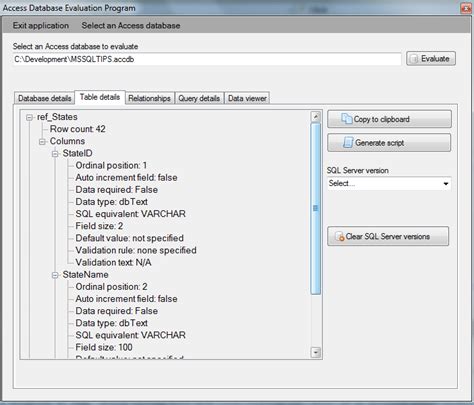Select Auto increment field row under StateName
Viewport: 474px width, 405px height.
[x=126, y=299]
